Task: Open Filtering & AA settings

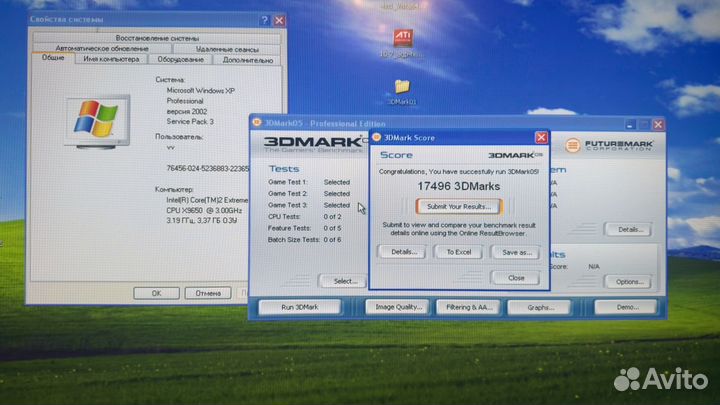Action: click(469, 307)
